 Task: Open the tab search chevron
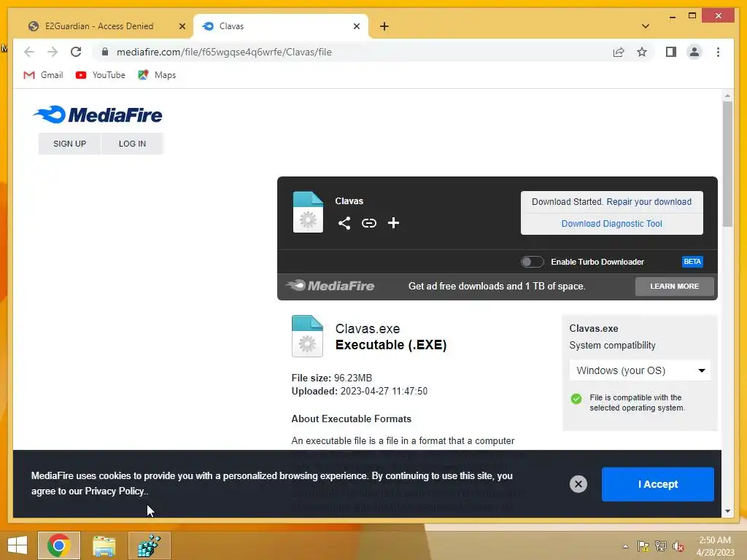point(645,26)
